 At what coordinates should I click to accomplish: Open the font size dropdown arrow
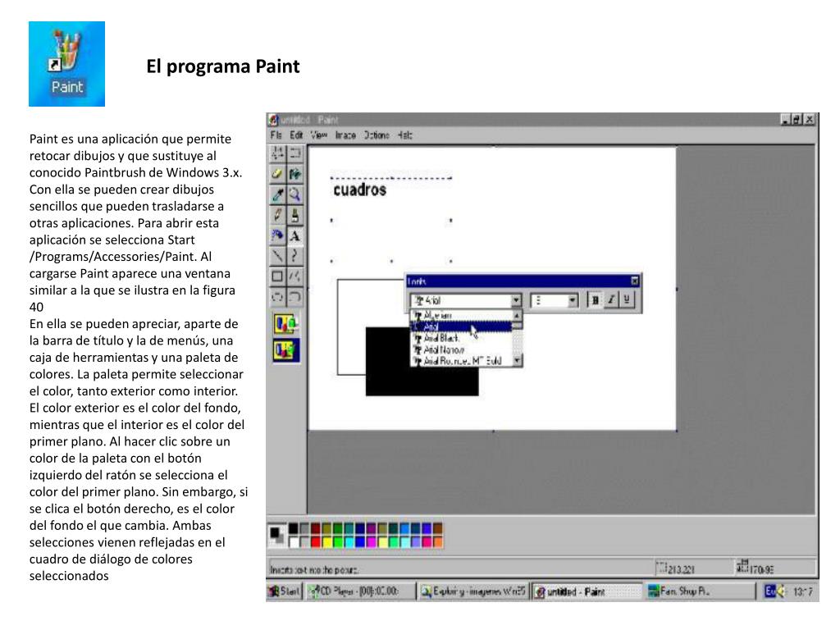pos(572,300)
